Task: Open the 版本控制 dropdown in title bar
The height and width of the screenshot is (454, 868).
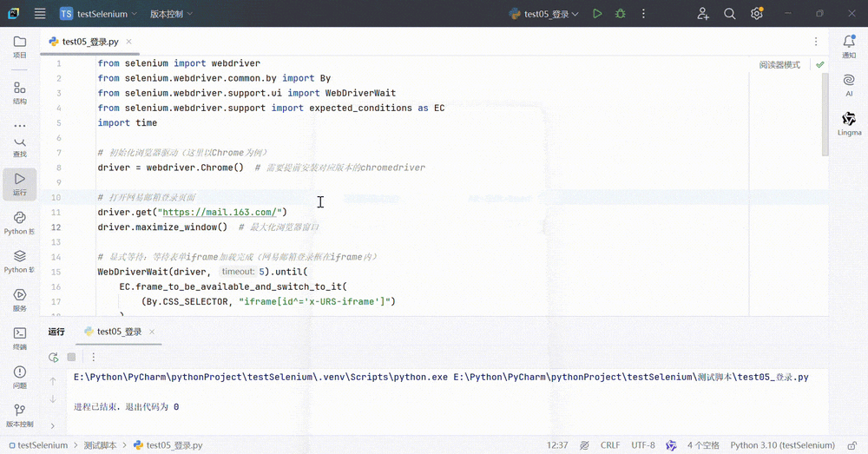Action: click(x=171, y=14)
